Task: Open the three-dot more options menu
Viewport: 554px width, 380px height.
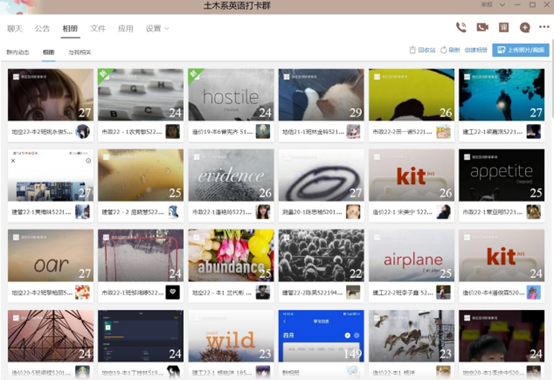Action: click(544, 27)
